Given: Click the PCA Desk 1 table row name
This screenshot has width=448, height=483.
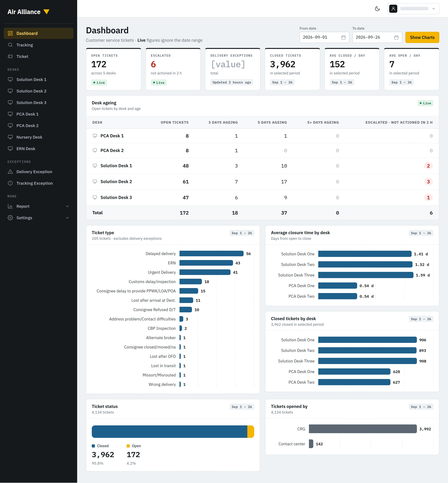Looking at the screenshot, I should (x=112, y=136).
